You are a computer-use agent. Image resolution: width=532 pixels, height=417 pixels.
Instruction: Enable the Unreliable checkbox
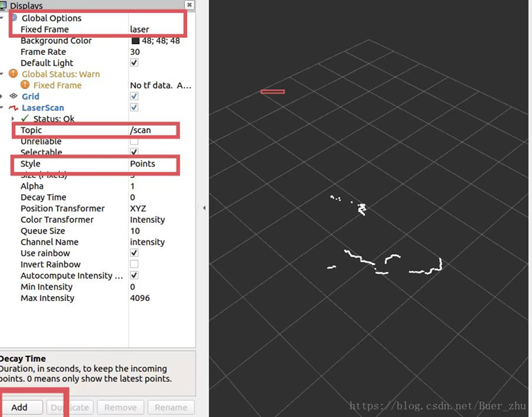(134, 141)
